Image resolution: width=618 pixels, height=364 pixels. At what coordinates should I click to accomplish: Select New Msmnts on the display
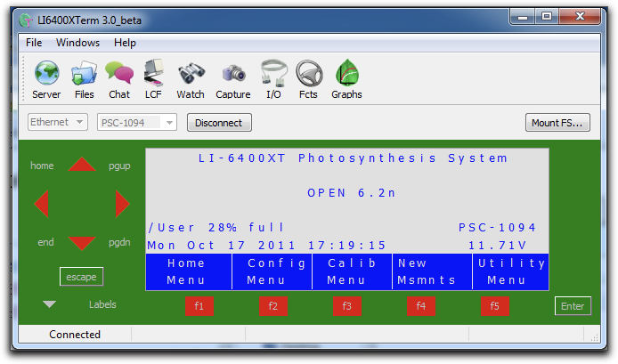tap(433, 271)
